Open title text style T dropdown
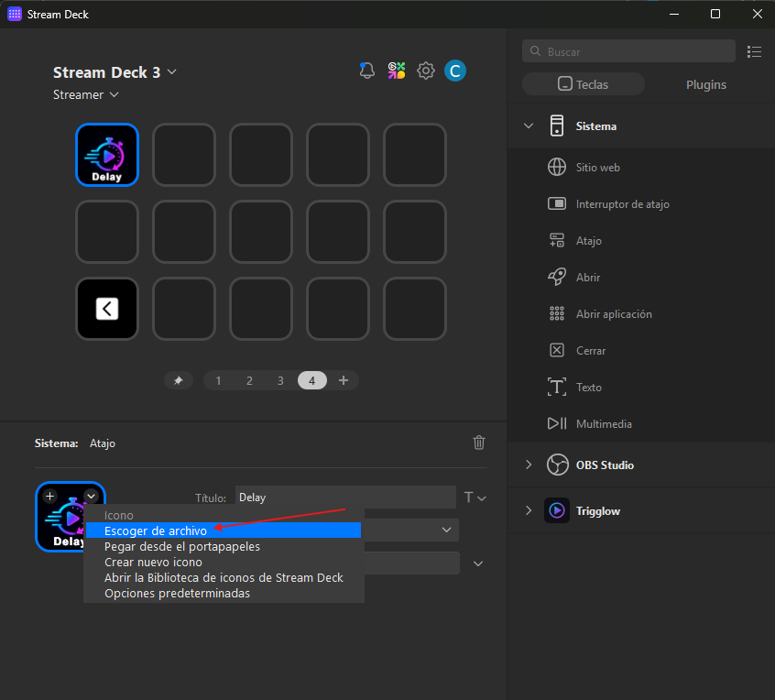 [x=475, y=498]
